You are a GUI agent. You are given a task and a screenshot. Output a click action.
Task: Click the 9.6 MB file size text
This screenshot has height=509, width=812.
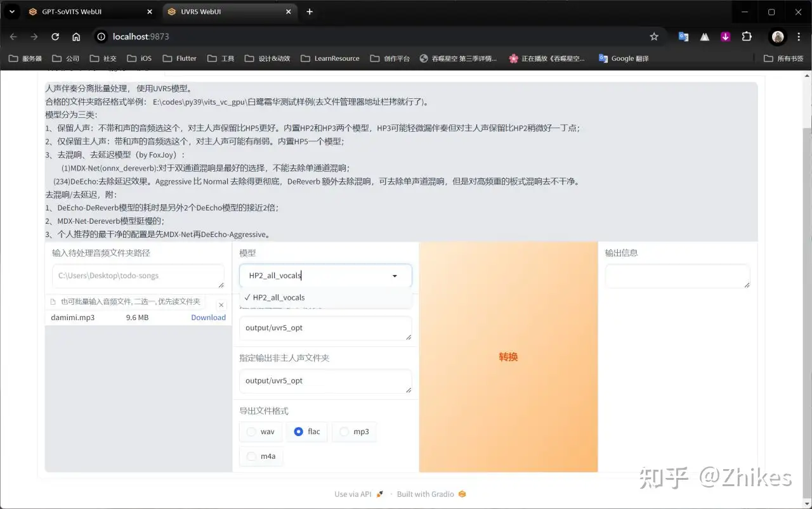tap(137, 318)
